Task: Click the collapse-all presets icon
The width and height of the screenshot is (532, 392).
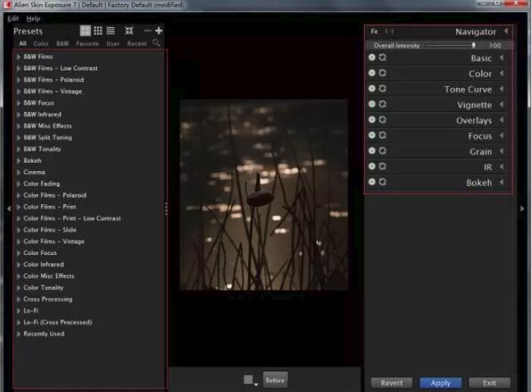Action: [129, 31]
